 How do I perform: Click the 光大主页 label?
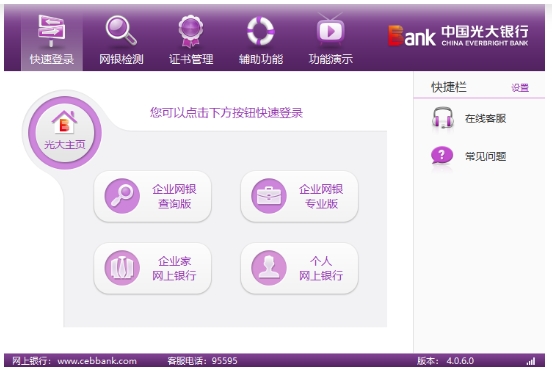click(x=65, y=145)
